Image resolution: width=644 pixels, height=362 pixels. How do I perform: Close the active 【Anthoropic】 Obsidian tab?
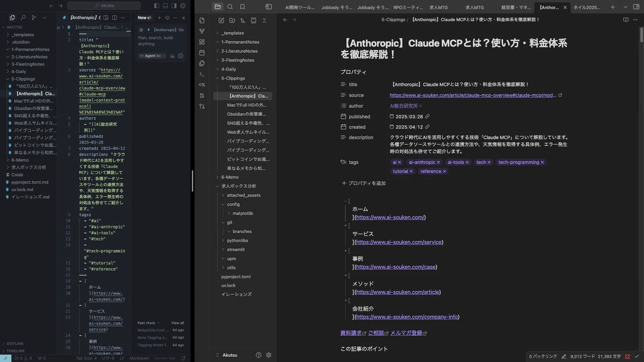pos(565,8)
